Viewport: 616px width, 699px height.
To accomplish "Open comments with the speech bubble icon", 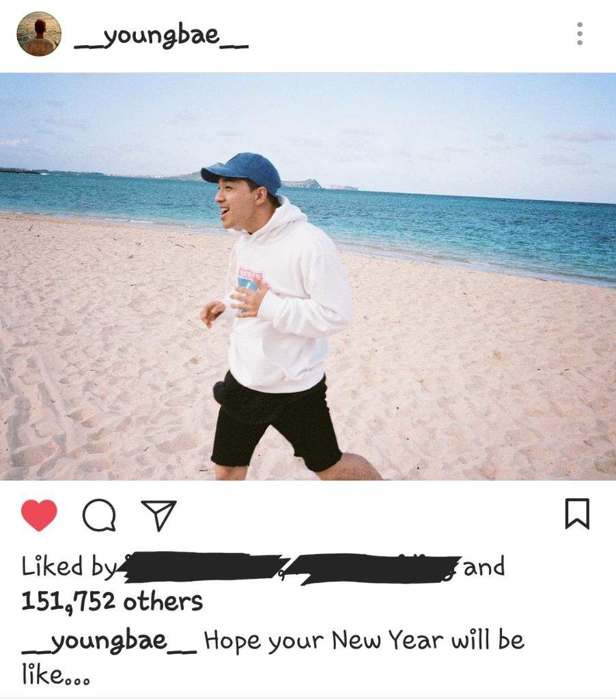I will pyautogui.click(x=99, y=515).
